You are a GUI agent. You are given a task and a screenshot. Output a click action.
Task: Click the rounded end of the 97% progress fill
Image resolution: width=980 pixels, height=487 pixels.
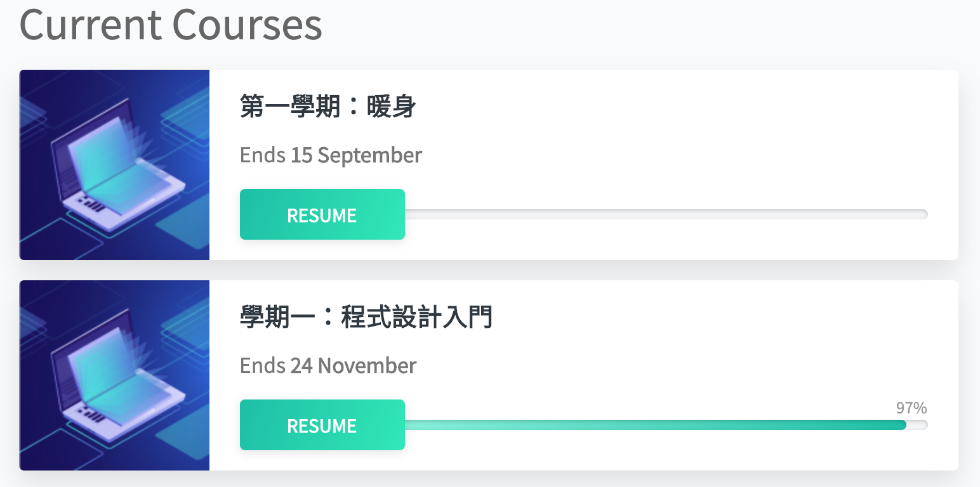[x=902, y=425]
